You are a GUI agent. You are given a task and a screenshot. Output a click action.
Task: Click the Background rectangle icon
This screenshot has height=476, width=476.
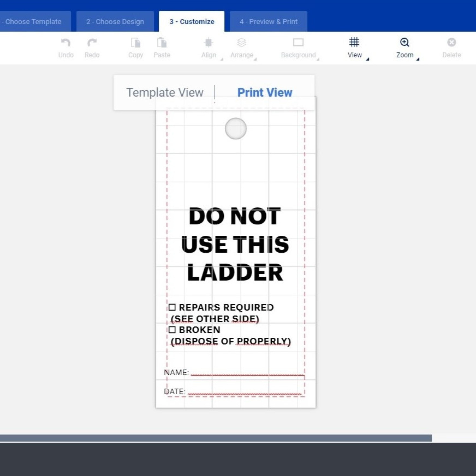click(298, 43)
